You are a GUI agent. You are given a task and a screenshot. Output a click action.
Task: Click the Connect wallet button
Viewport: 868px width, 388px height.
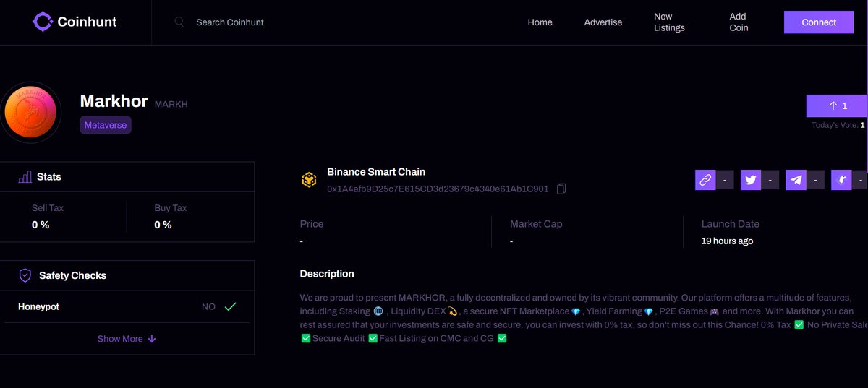point(819,22)
